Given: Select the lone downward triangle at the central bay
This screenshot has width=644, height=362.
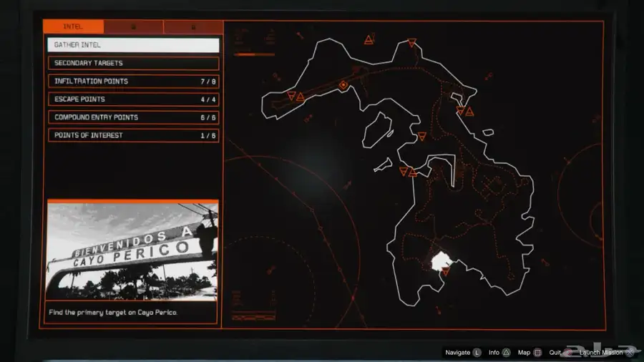Looking at the screenshot, I should [421, 136].
